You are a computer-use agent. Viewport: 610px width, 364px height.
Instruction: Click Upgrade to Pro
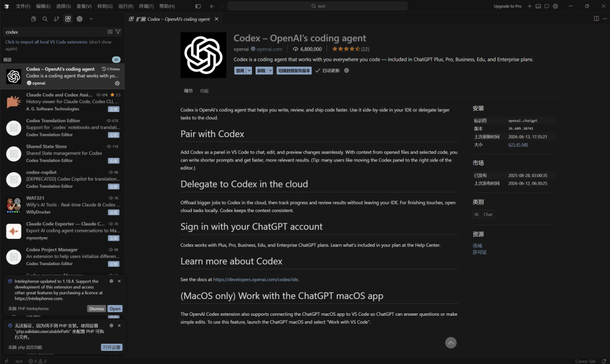tap(508, 6)
